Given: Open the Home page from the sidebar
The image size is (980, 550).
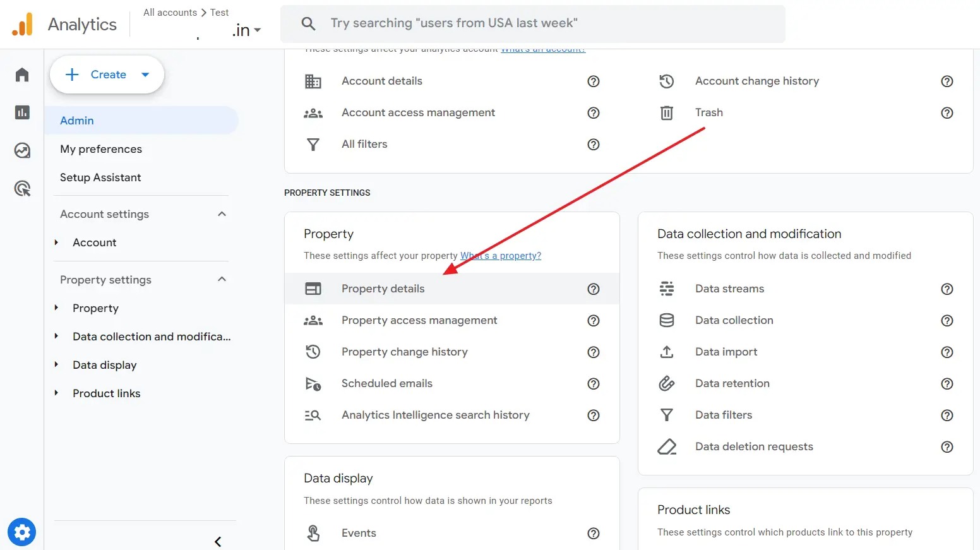Looking at the screenshot, I should pyautogui.click(x=22, y=75).
